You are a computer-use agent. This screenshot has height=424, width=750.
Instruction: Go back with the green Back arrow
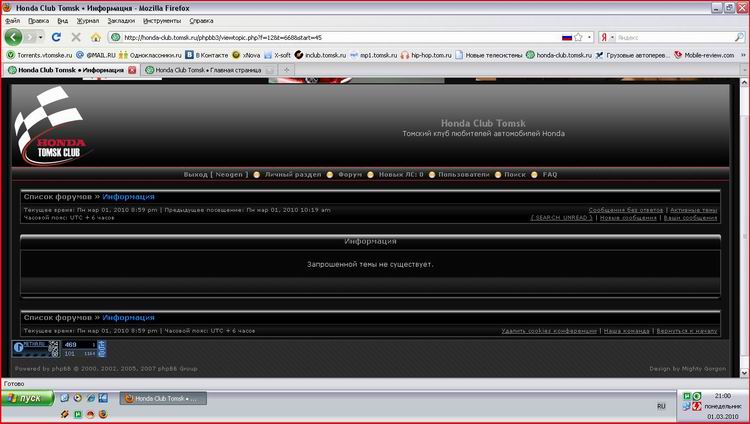click(x=13, y=37)
